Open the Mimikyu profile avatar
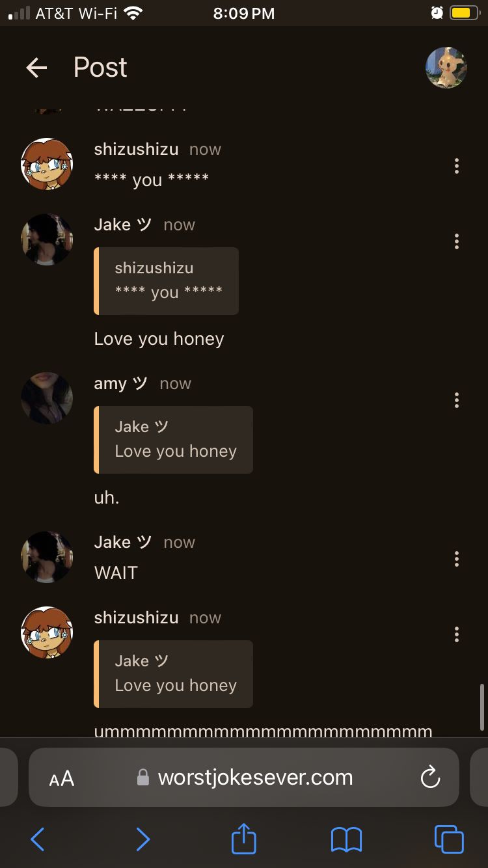Screen dimensions: 488x868 coord(446,67)
